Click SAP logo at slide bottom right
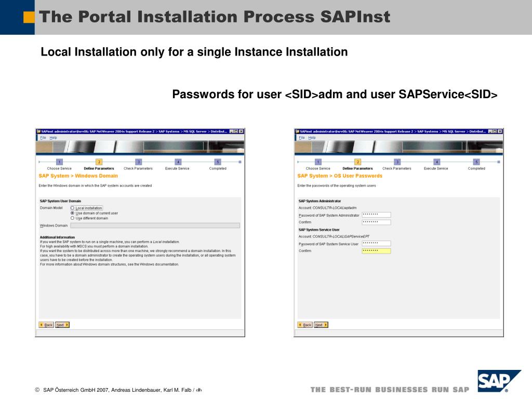 [x=498, y=381]
